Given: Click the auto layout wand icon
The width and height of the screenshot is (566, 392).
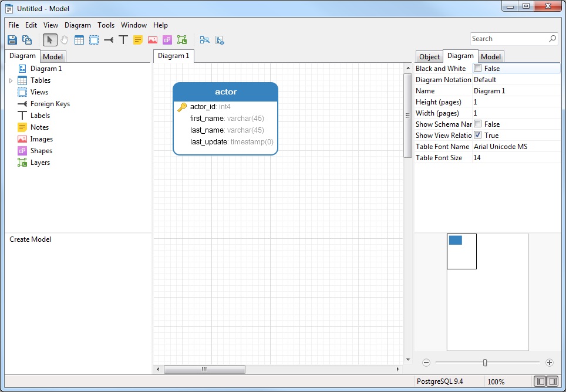Looking at the screenshot, I should coord(205,40).
